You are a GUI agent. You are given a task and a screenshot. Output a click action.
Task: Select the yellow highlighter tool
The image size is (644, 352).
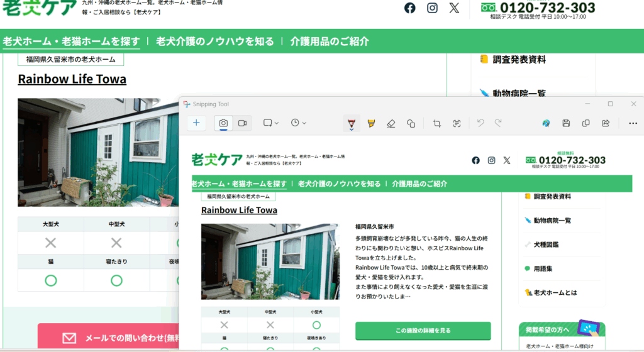370,124
